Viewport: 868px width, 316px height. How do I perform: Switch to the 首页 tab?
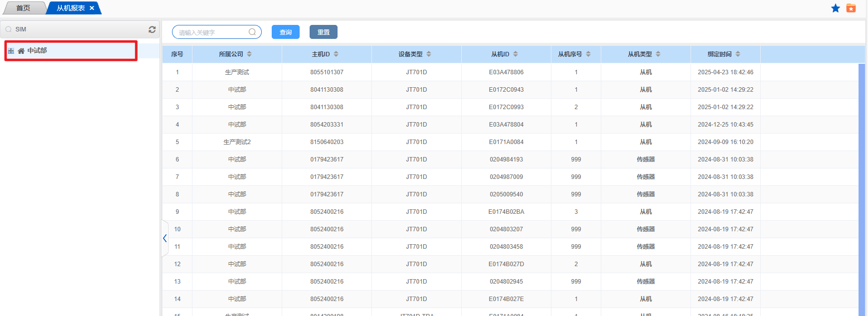click(23, 8)
